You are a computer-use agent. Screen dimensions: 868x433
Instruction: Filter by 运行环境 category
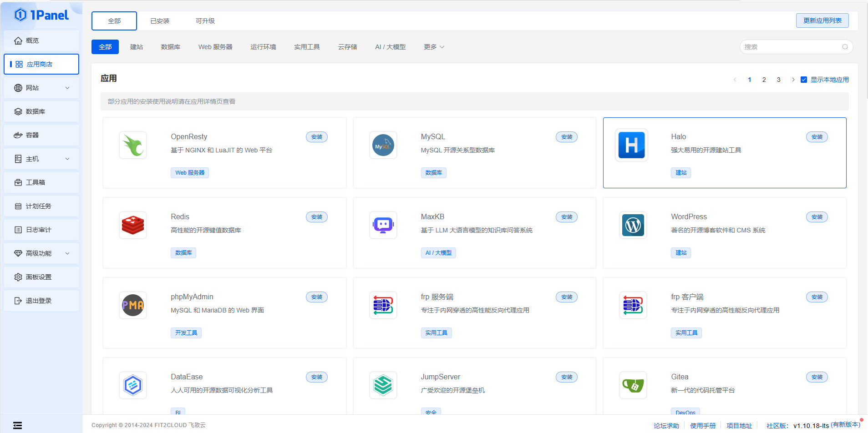click(x=263, y=47)
